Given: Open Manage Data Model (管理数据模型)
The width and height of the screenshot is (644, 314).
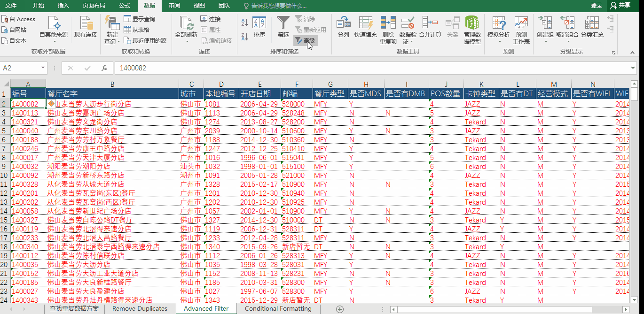Looking at the screenshot, I should click(x=472, y=30).
